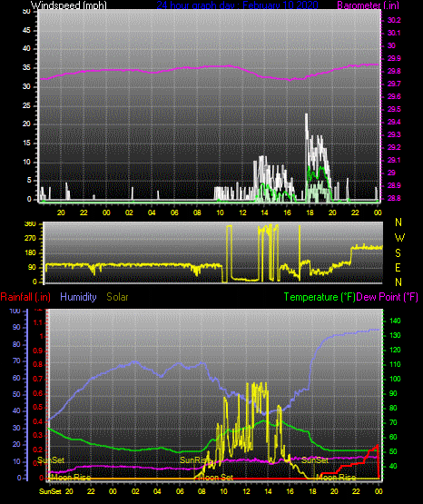The height and width of the screenshot is (504, 423).
Task: Click the 29.1 barometer scale value
Action: [x=394, y=160]
